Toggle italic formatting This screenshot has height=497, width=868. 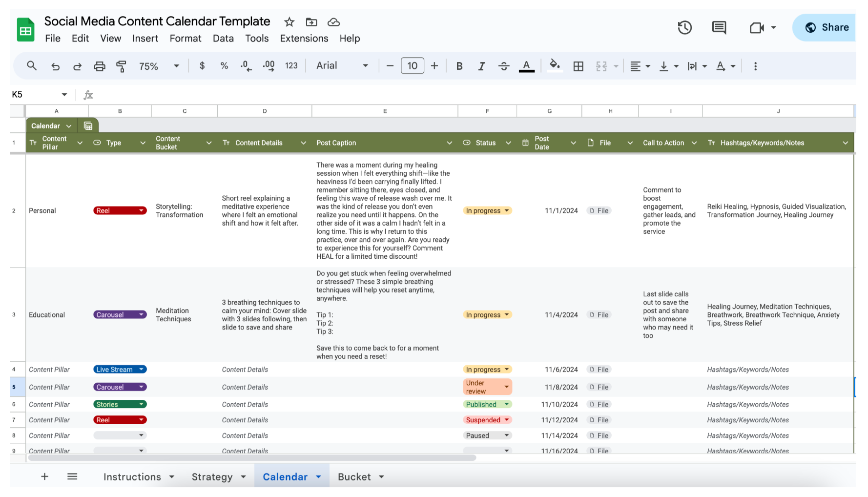pyautogui.click(x=481, y=66)
